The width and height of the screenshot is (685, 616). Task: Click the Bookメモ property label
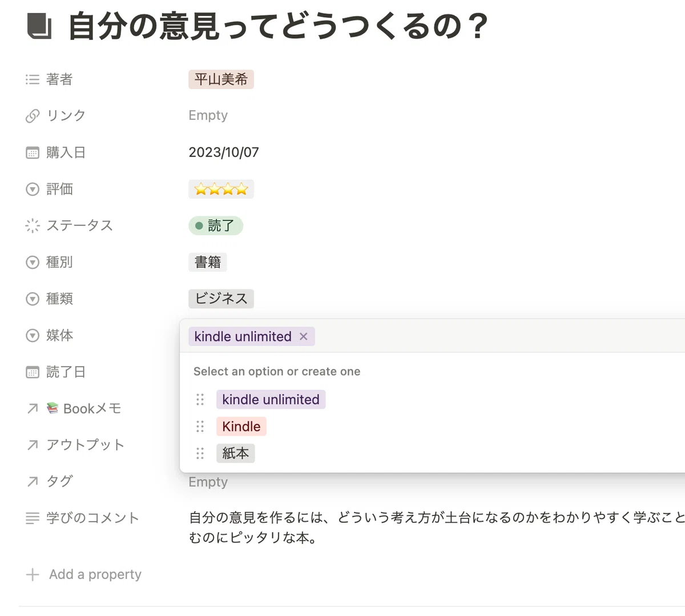[x=84, y=408]
